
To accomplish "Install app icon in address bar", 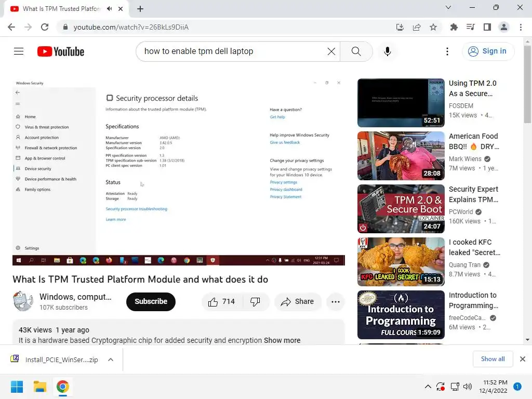I will coord(400,27).
